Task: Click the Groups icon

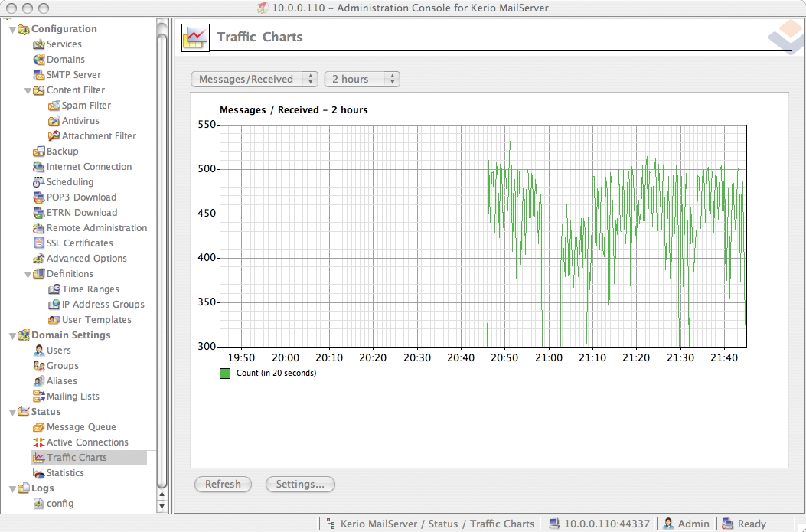Action: point(38,366)
